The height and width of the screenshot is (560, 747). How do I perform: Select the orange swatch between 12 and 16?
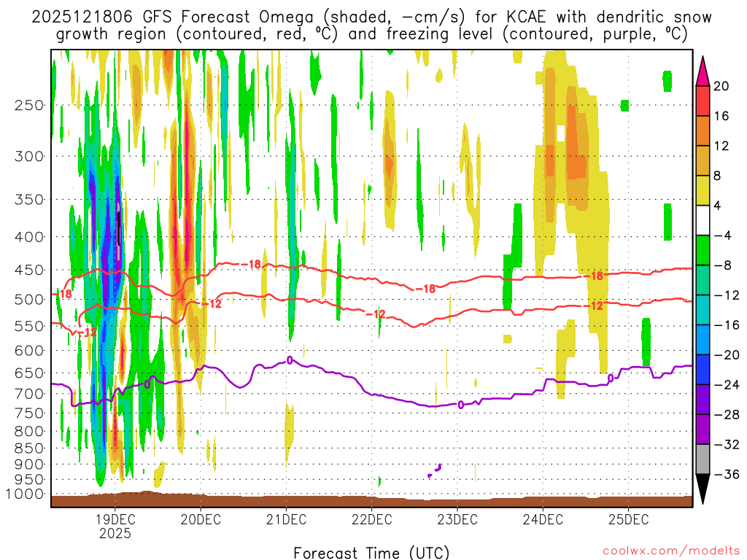(x=703, y=131)
